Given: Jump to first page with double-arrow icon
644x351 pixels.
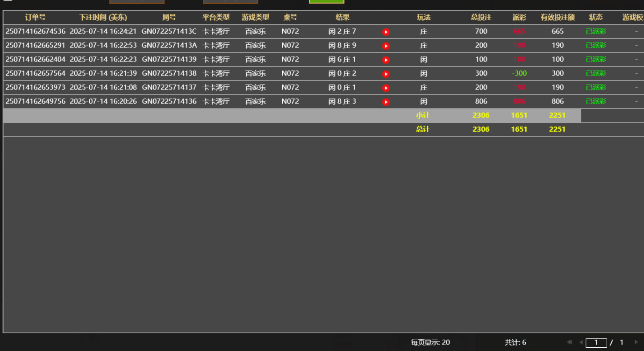Looking at the screenshot, I should (x=569, y=342).
